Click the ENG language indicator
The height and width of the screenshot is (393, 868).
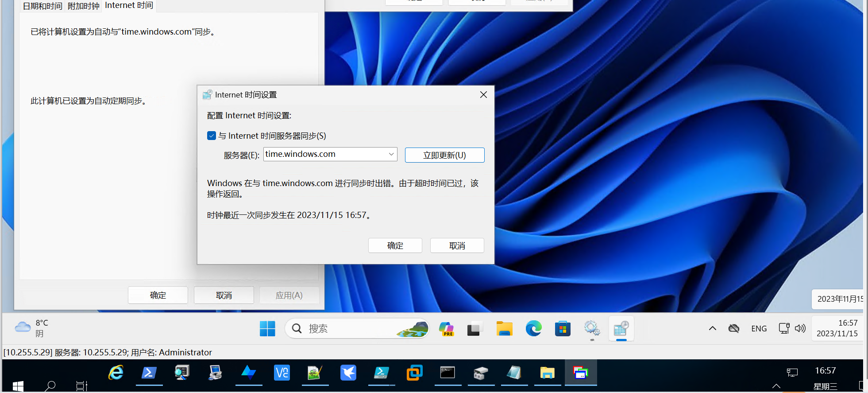[x=759, y=328]
